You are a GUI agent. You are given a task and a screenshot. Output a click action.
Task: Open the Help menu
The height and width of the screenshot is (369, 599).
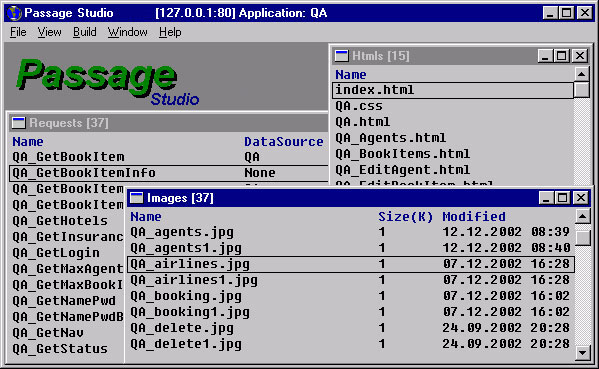(x=170, y=32)
